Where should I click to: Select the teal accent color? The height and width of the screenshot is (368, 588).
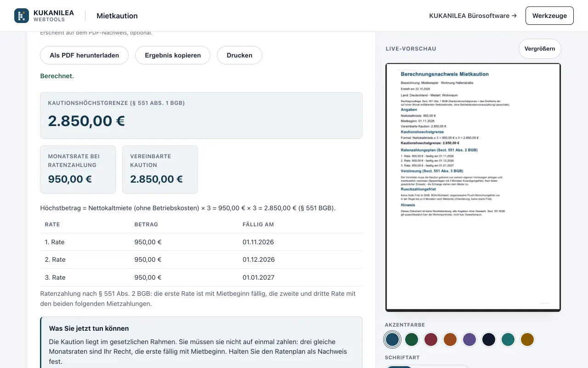click(x=508, y=339)
